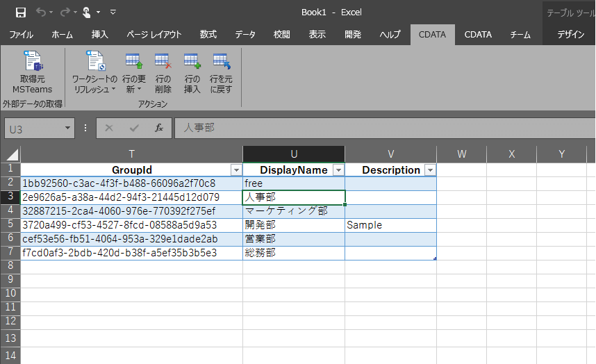This screenshot has width=596, height=364.
Task: Open the チーム tab
Action: click(x=520, y=35)
